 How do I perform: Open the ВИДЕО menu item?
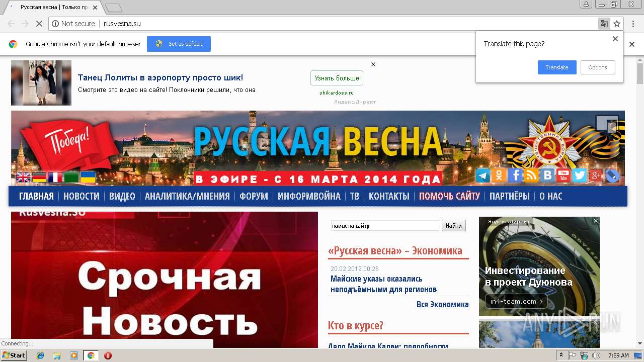[x=122, y=196]
